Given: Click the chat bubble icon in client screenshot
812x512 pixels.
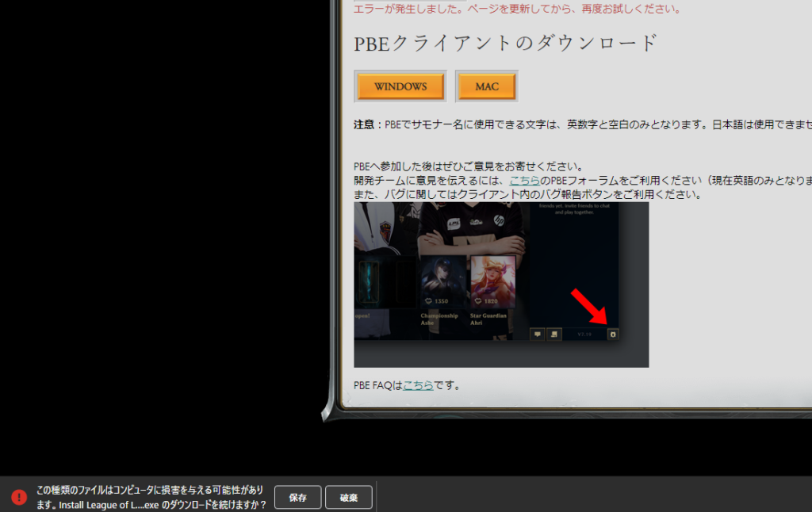Looking at the screenshot, I should [x=538, y=334].
